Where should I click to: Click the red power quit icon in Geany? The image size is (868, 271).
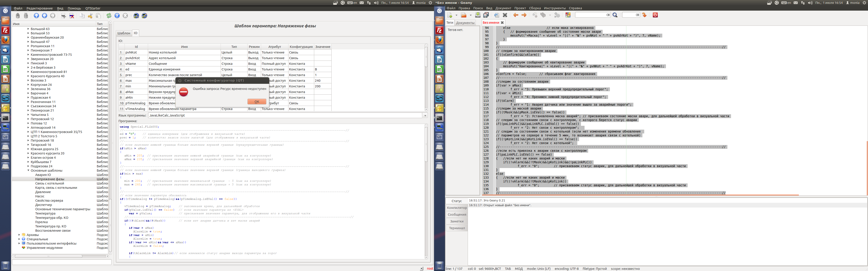tap(655, 15)
